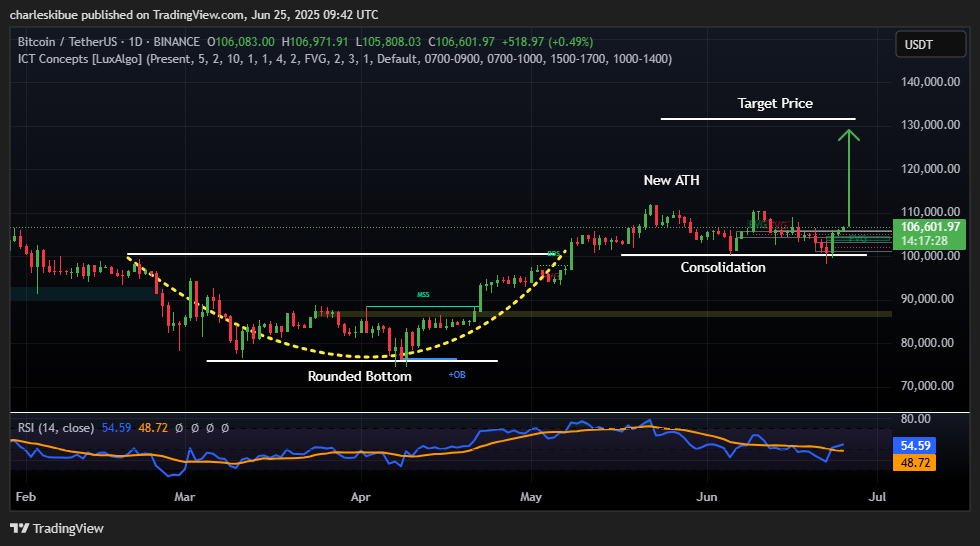Click the Apr label on time axis
Screen dimensions: 980x546
(x=361, y=497)
